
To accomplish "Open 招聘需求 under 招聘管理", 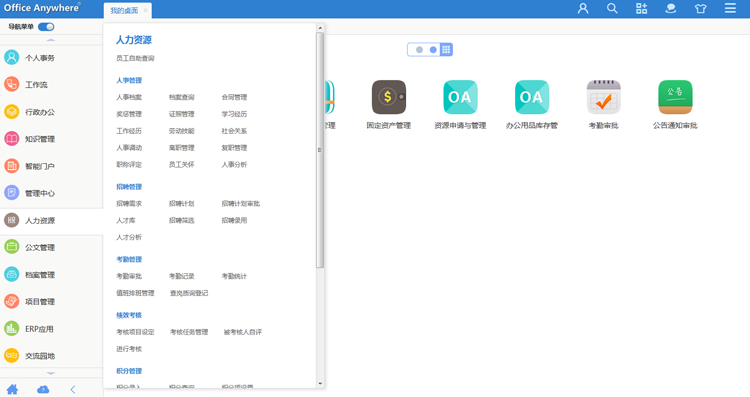I will 129,204.
